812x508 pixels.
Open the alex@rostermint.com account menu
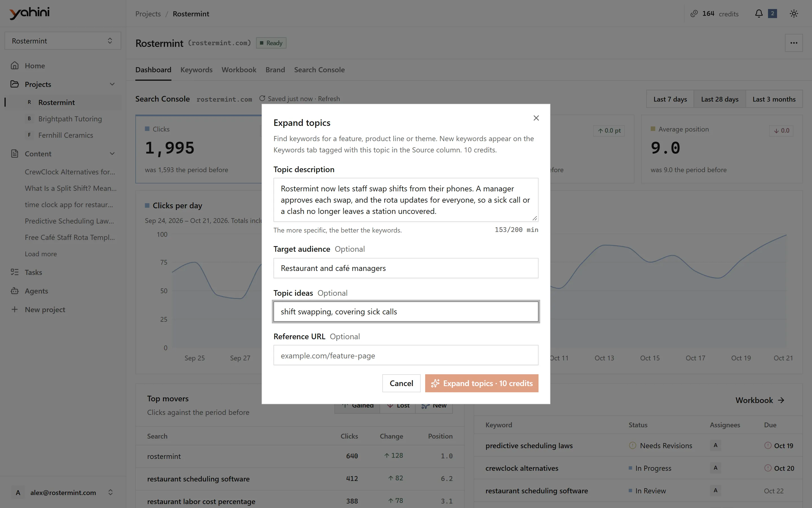(x=63, y=492)
